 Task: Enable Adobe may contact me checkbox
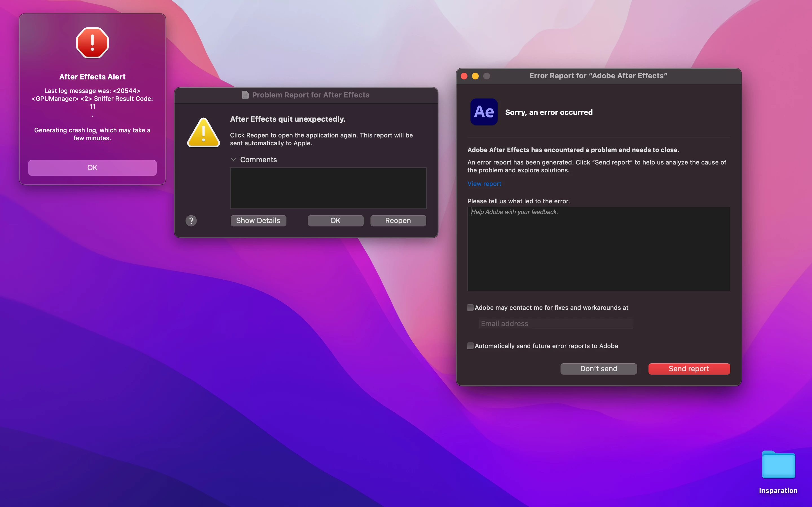pos(470,308)
